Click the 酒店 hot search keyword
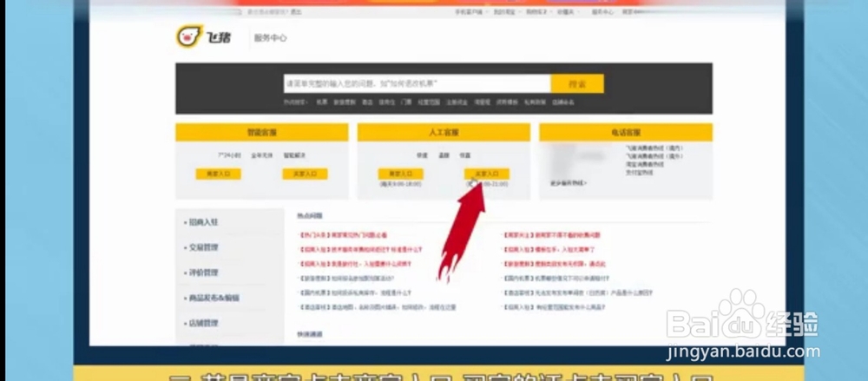Image resolution: width=868 pixels, height=381 pixels. click(367, 102)
